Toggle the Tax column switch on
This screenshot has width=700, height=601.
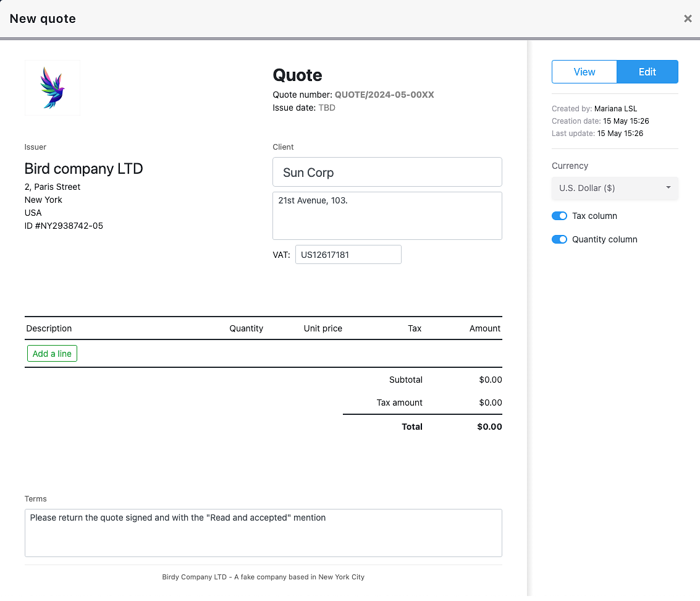coord(559,216)
